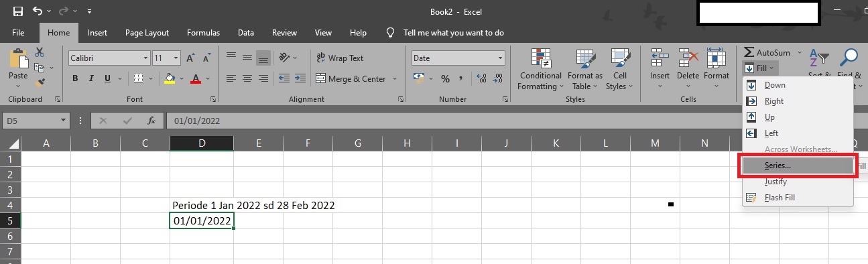Align text right in the cell
This screenshot has height=264, width=868.
[263, 78]
